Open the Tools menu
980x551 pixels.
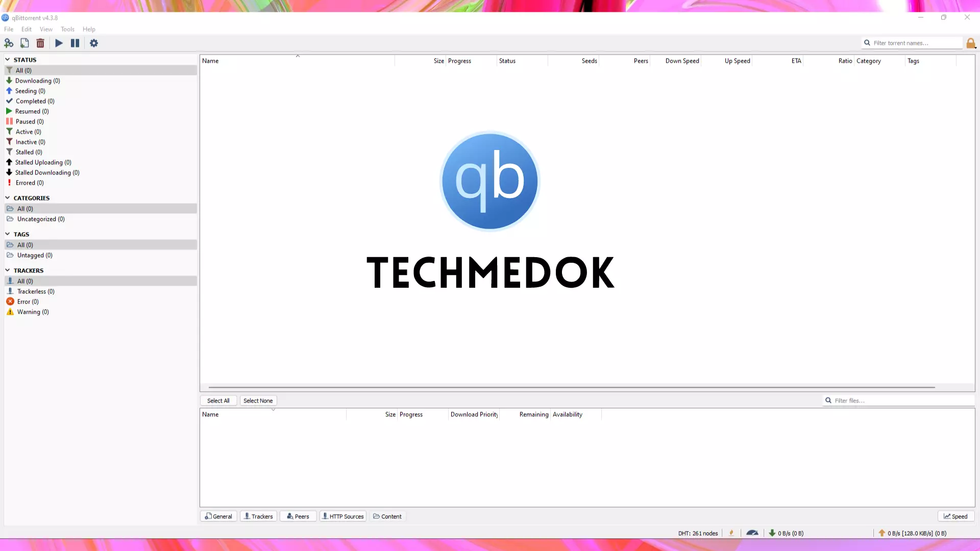(67, 29)
